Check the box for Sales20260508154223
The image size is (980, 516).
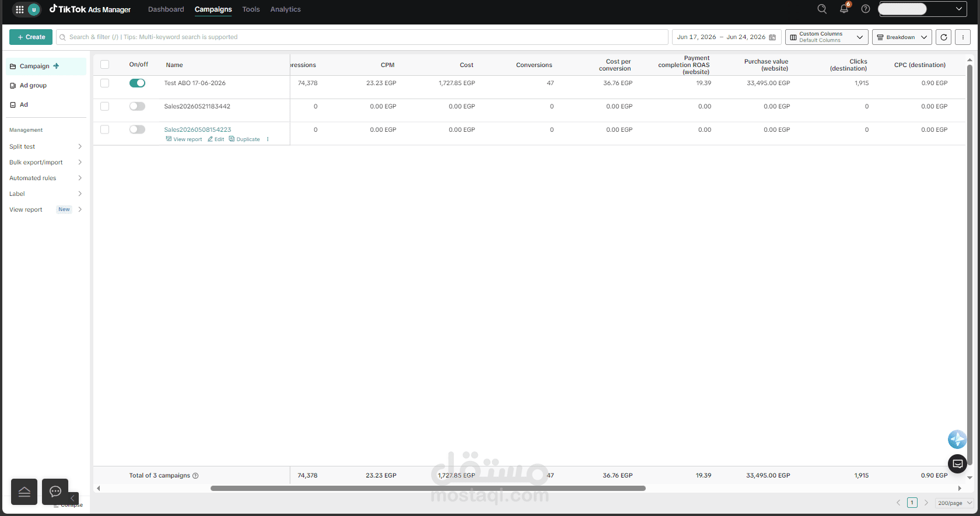pyautogui.click(x=105, y=129)
